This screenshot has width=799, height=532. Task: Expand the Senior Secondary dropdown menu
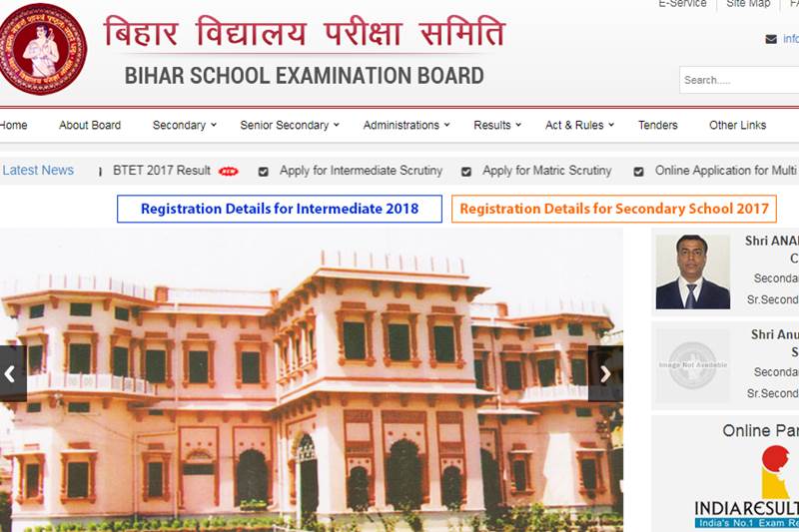pos(290,125)
